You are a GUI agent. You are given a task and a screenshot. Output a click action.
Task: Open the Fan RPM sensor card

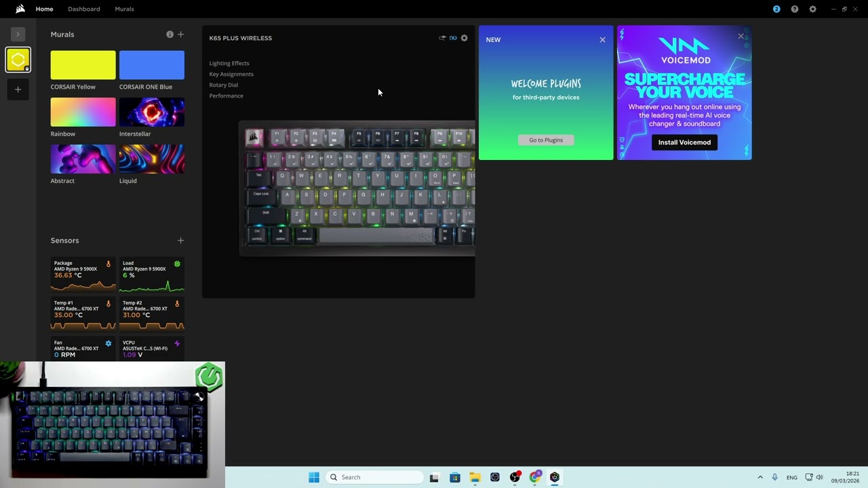83,349
